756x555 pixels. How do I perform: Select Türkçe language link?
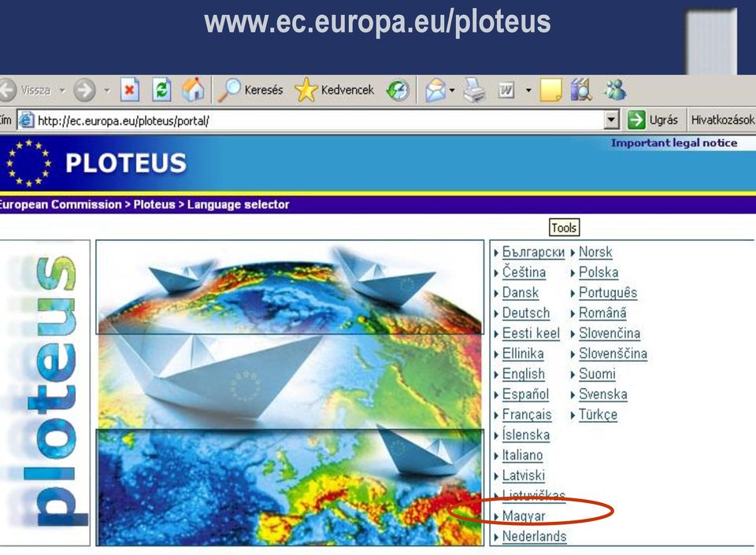[x=598, y=415]
